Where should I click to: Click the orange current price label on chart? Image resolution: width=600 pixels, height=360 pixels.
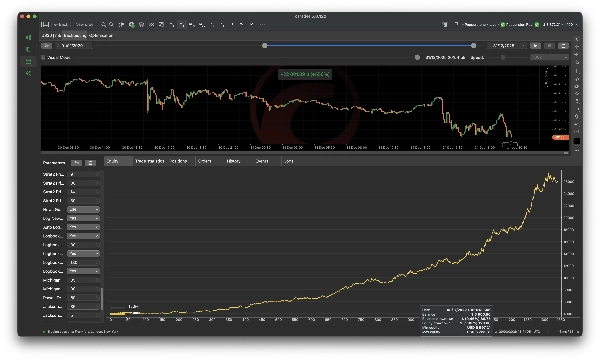(x=560, y=137)
